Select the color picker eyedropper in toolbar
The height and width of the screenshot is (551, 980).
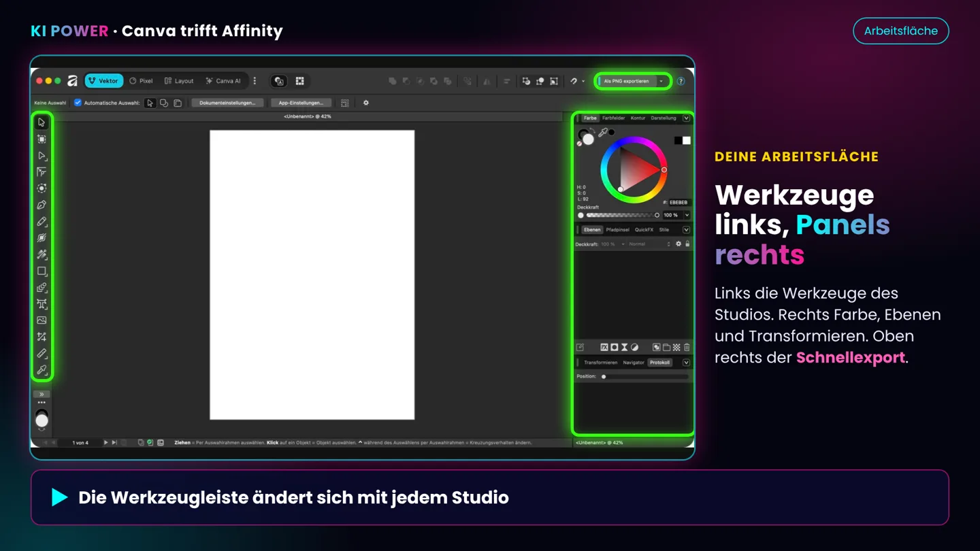pos(42,370)
